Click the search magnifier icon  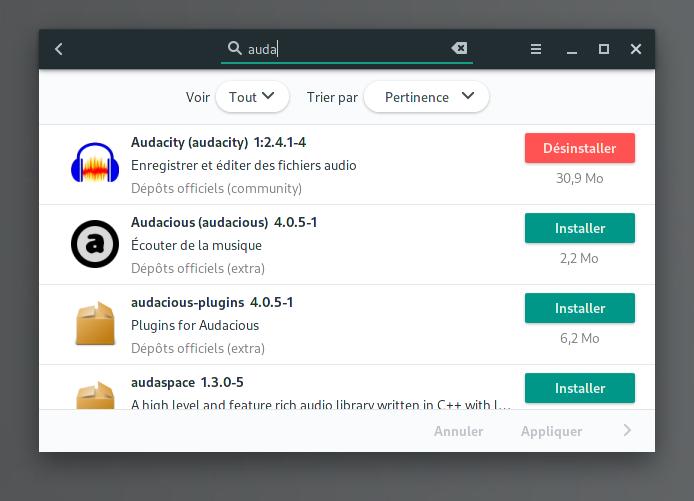[234, 48]
